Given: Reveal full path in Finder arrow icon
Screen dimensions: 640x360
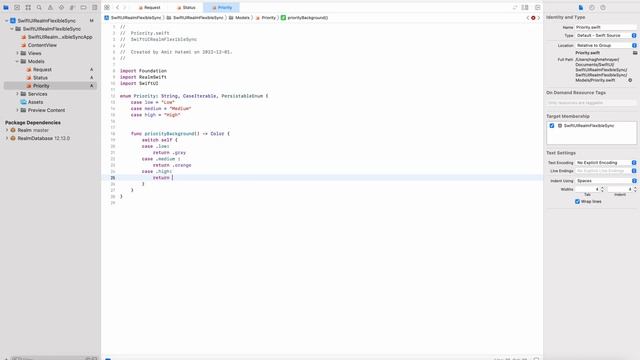Looking at the screenshot, I should pos(630,80).
